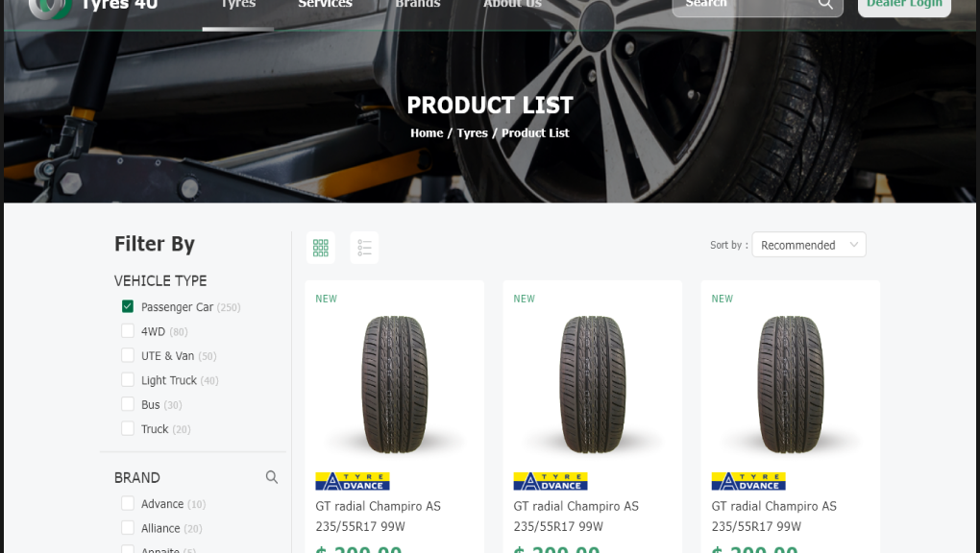
Task: Enable the UTE & Van filter checkbox
Action: click(x=128, y=355)
